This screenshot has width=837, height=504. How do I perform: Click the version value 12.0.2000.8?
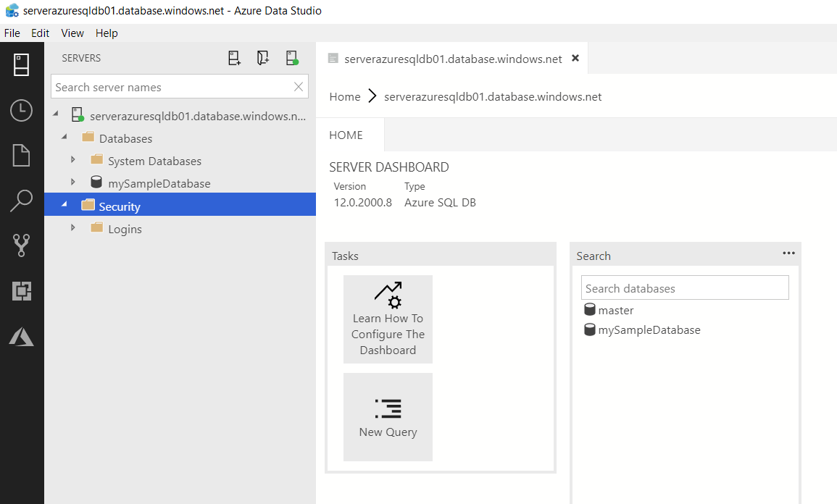click(x=363, y=203)
